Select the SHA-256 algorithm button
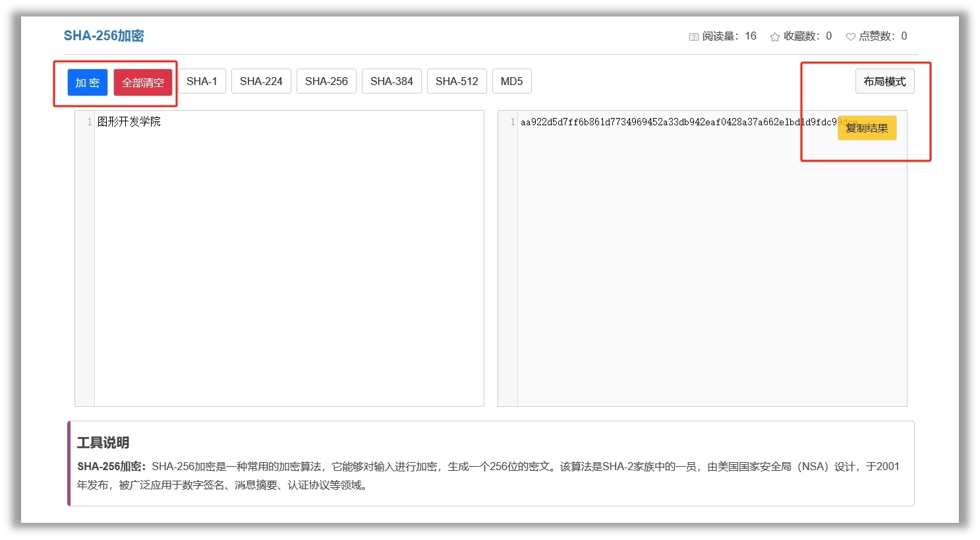980x540 pixels. pyautogui.click(x=326, y=81)
